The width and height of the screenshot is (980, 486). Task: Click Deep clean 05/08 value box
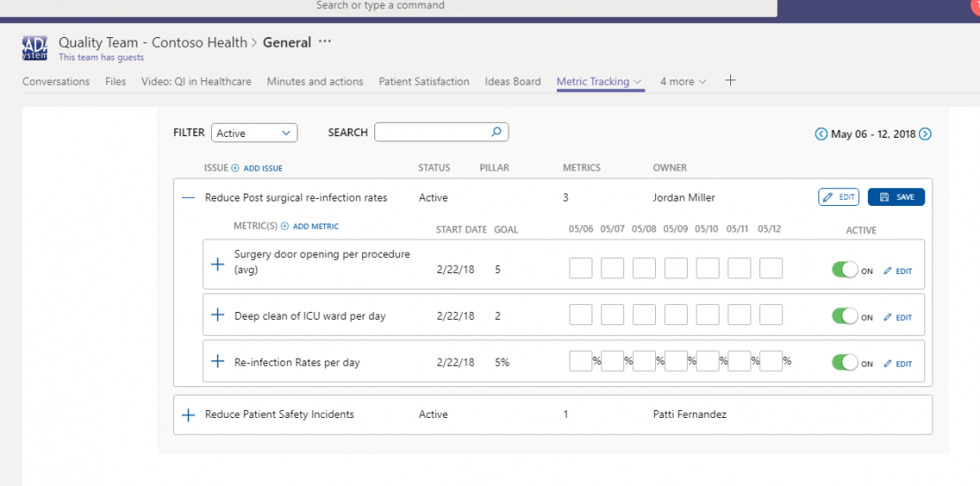644,314
